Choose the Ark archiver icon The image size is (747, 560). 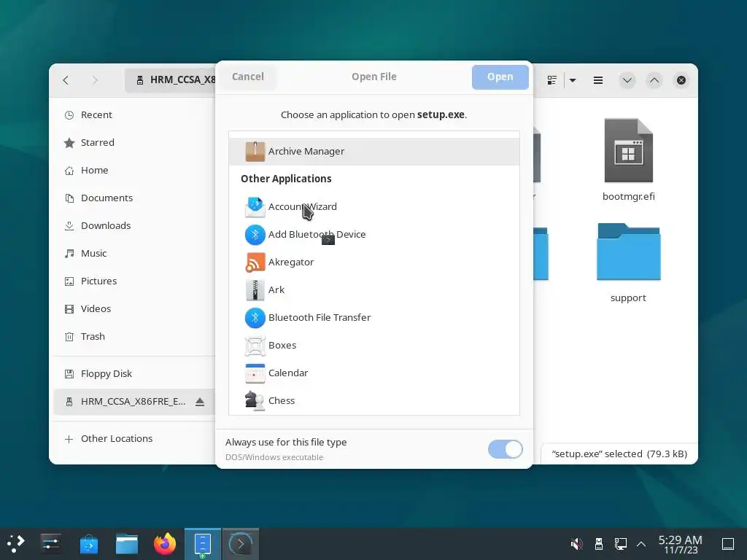255,290
